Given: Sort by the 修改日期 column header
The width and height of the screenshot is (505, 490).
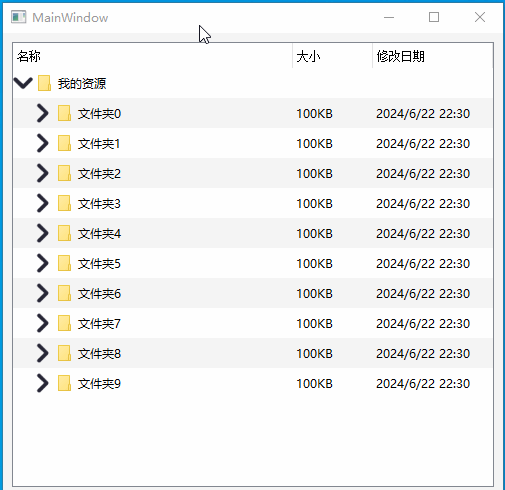Looking at the screenshot, I should [432, 56].
